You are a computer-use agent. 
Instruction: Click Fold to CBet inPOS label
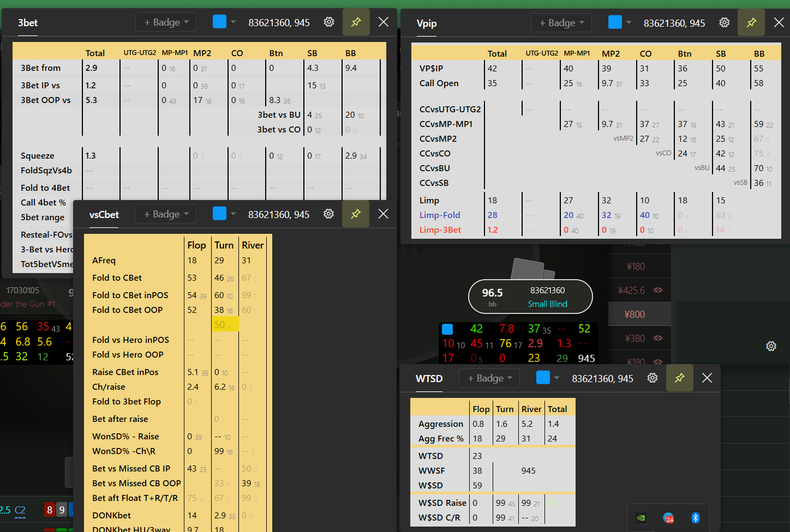(x=130, y=295)
